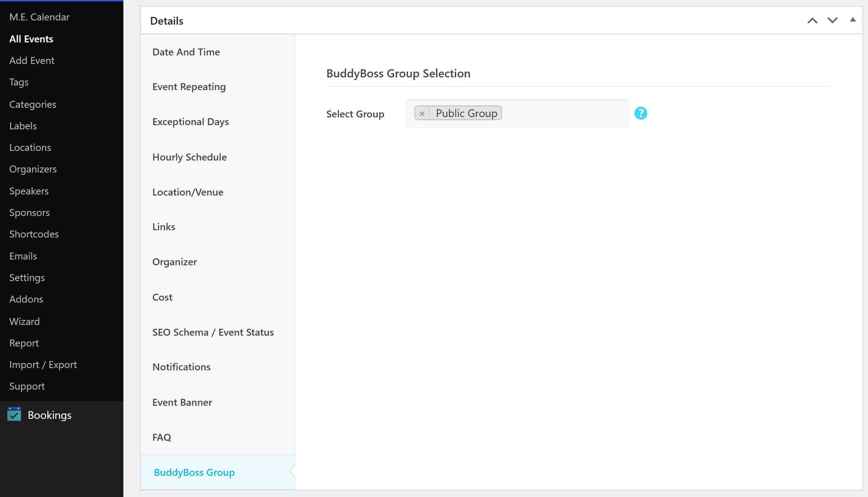Open the Select Group field

point(517,113)
